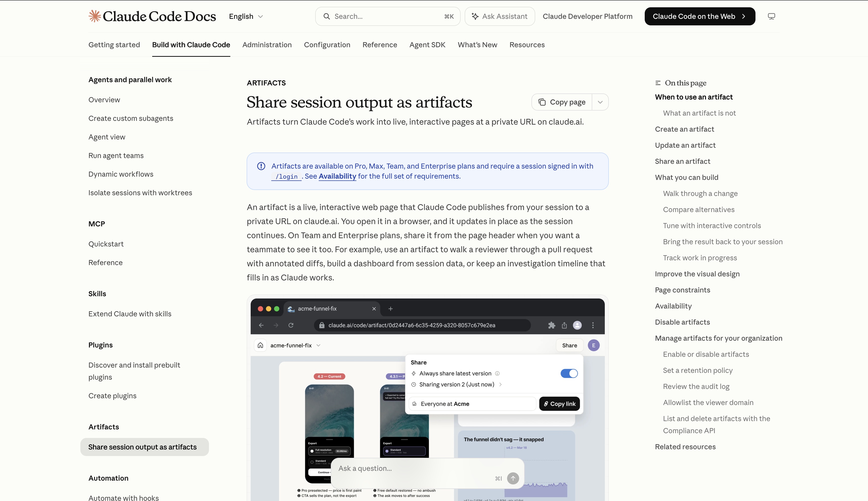Click the reload icon in the embedded browser
868x501 pixels.
tap(291, 325)
